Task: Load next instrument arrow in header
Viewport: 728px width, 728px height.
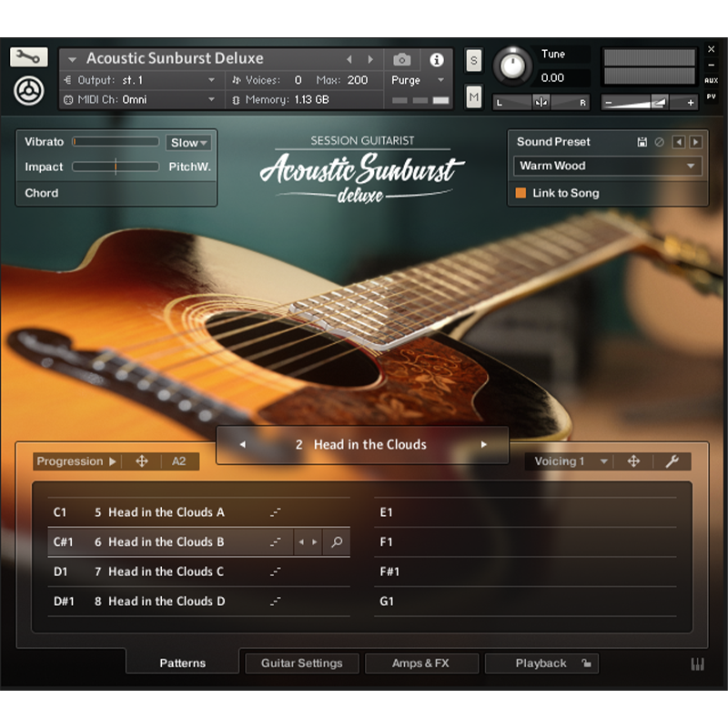Action: click(x=370, y=59)
